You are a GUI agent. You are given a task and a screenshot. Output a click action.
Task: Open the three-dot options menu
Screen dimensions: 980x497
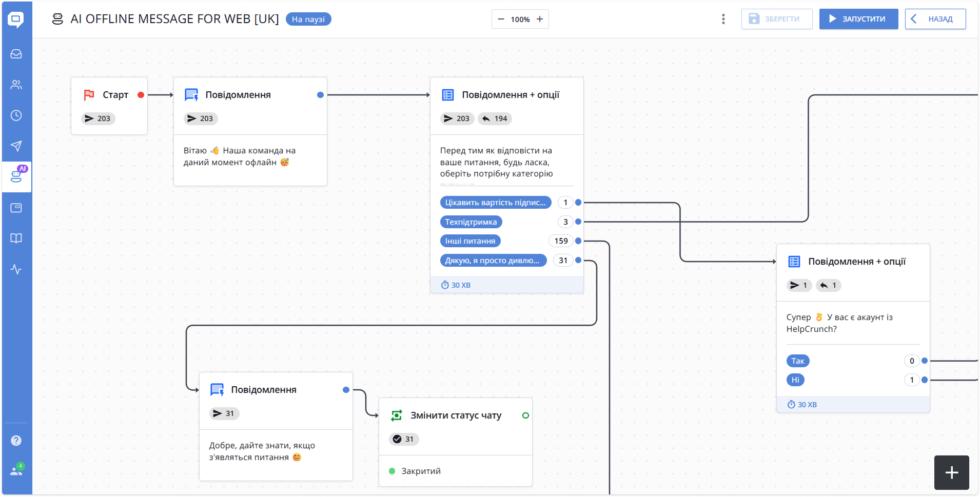coord(723,19)
